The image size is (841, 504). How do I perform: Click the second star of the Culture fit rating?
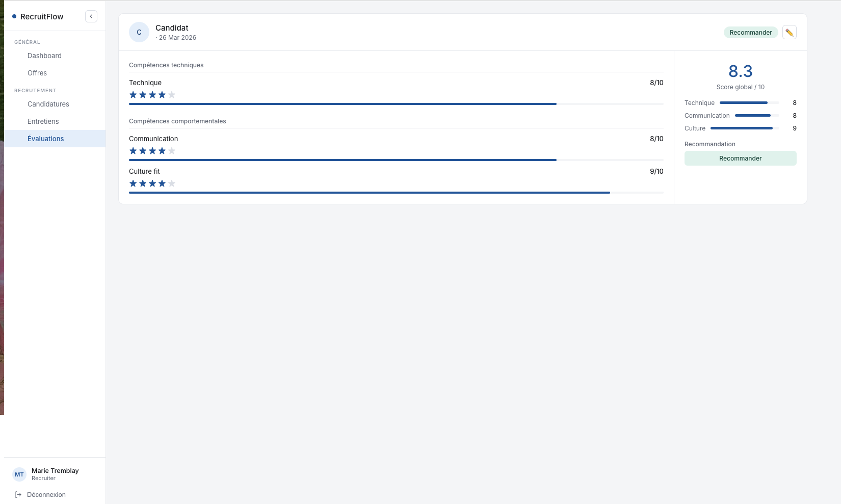point(143,183)
